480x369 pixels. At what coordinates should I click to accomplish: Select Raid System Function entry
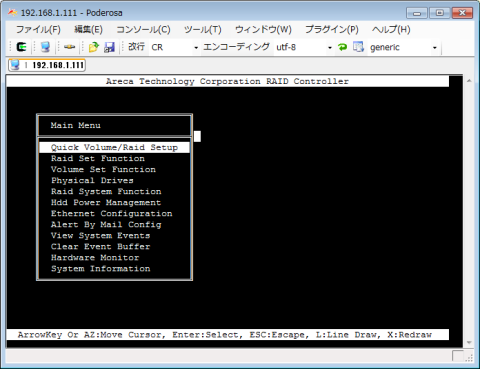pyautogui.click(x=106, y=191)
